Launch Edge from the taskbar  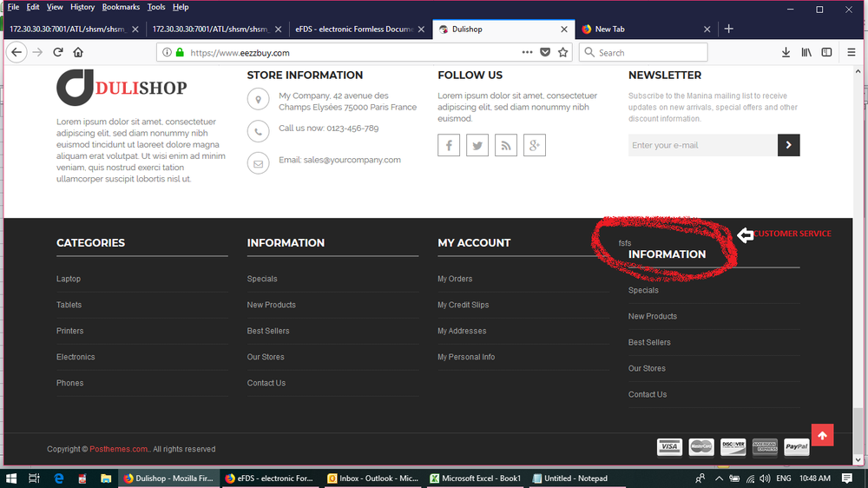click(59, 478)
